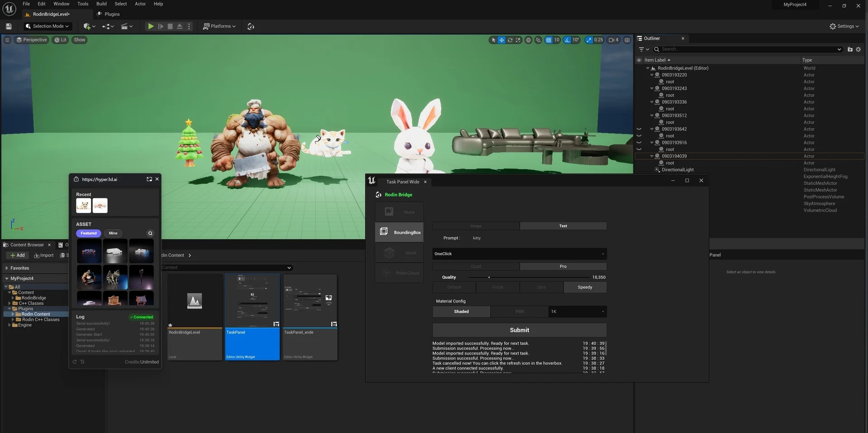This screenshot has width=868, height=433.
Task: Collapse the 0903193220 actor tree node
Action: point(652,75)
